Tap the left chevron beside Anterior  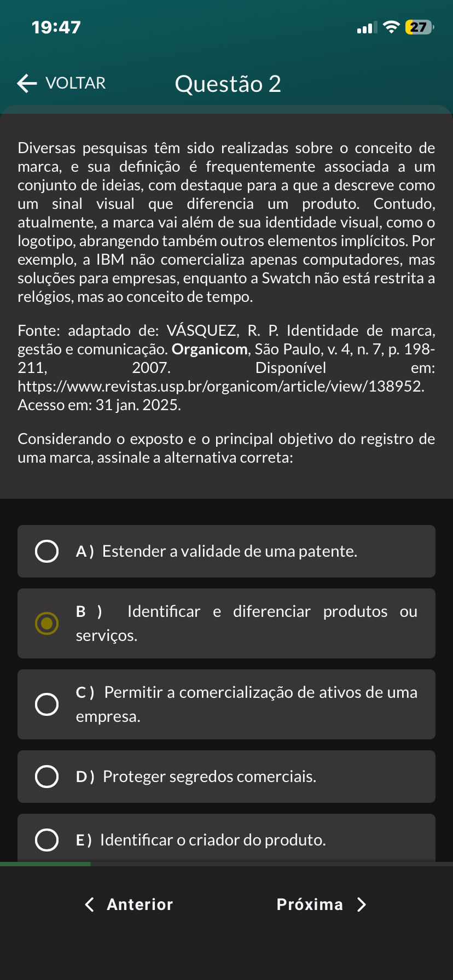(90, 905)
